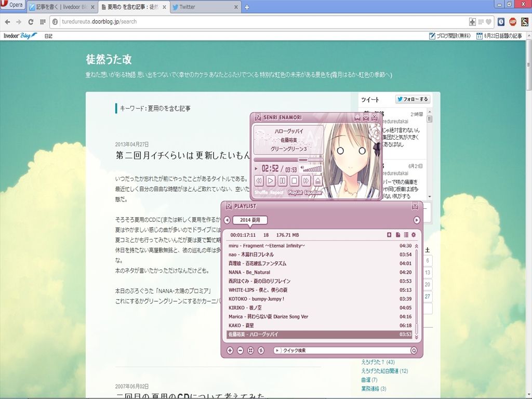Click the heart icon in address bar
Viewport: 532px width, 399px height.
click(488, 22)
